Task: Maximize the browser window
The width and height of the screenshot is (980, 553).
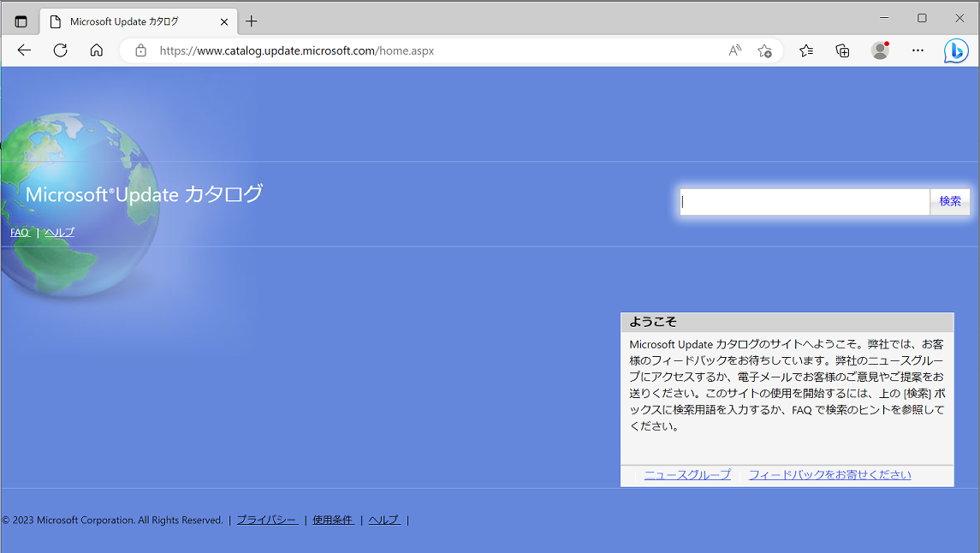Action: [922, 18]
